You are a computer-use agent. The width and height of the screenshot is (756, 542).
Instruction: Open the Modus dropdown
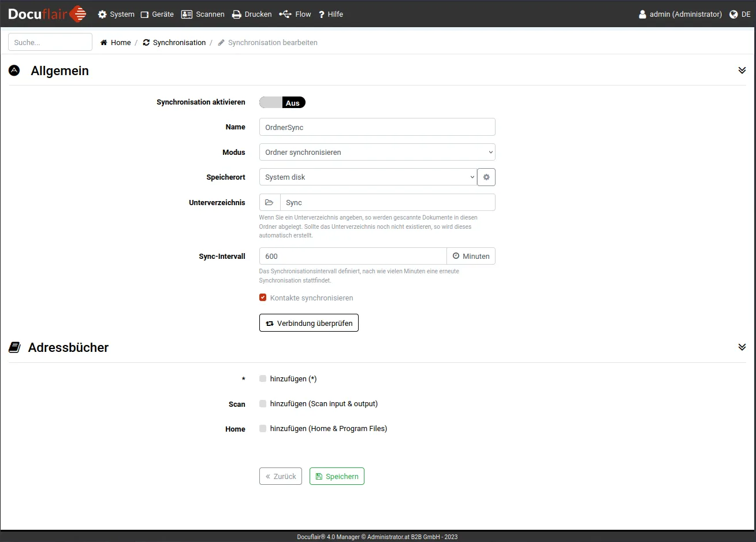click(377, 153)
